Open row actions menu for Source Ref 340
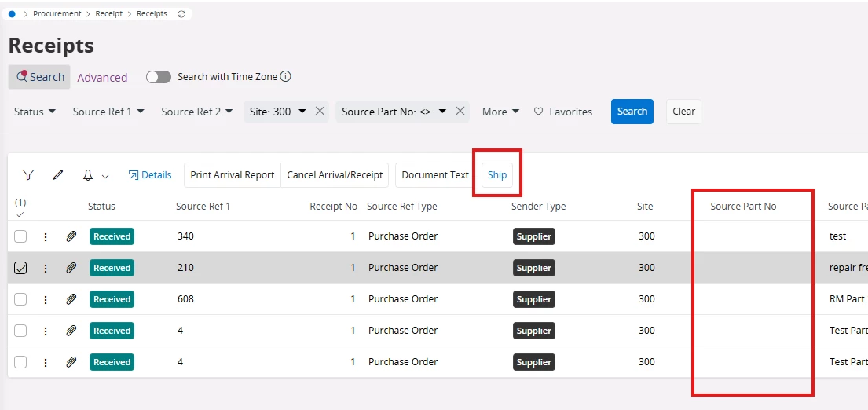 pyautogui.click(x=46, y=236)
